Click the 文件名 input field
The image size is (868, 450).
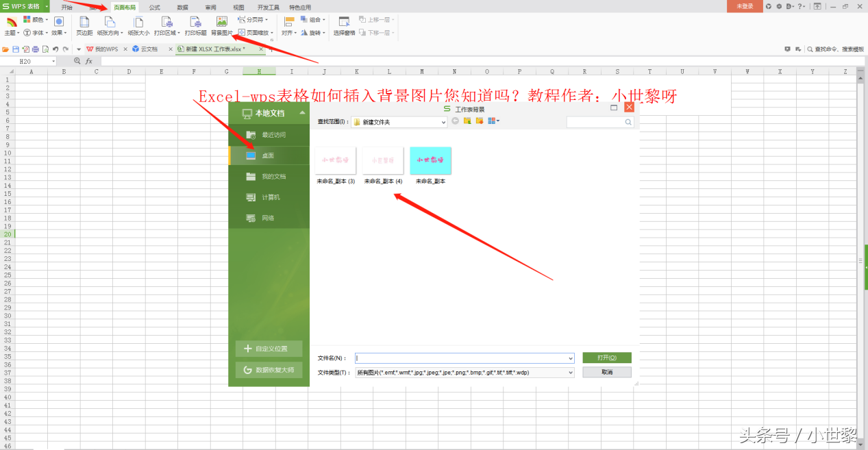[x=464, y=358]
